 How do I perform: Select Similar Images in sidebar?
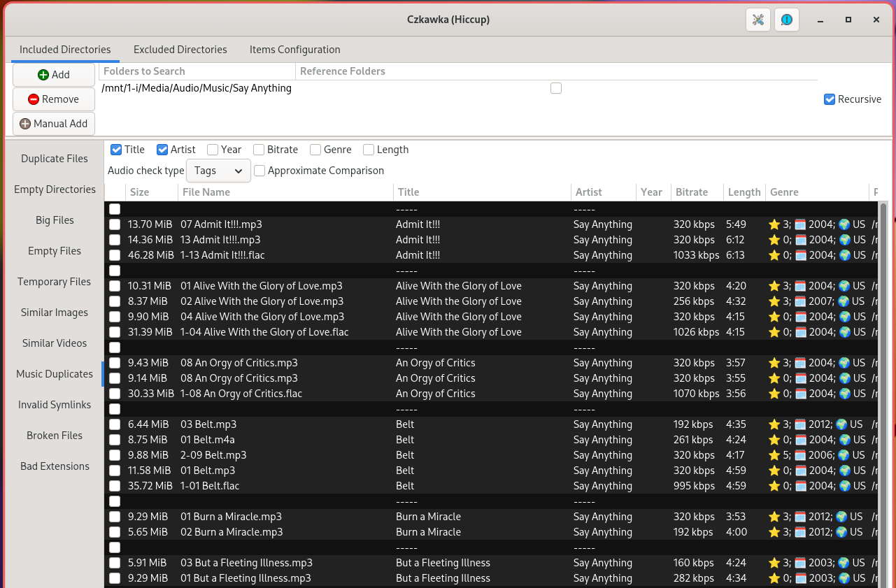pyautogui.click(x=55, y=313)
